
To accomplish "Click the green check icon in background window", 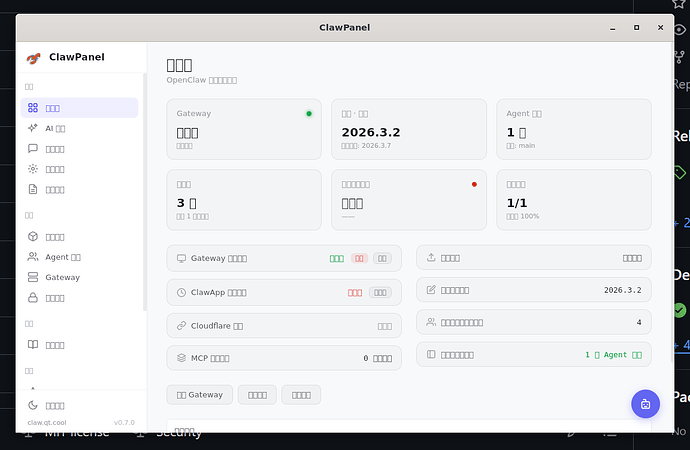I will point(680,310).
